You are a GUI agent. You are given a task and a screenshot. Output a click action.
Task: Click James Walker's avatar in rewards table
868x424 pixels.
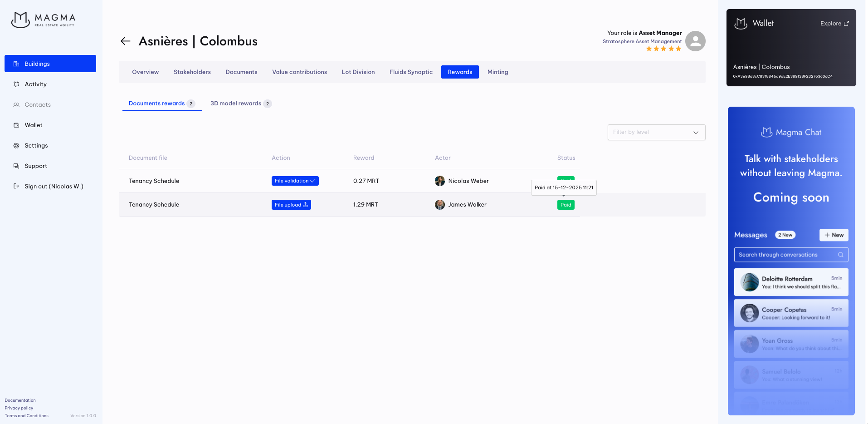click(439, 205)
